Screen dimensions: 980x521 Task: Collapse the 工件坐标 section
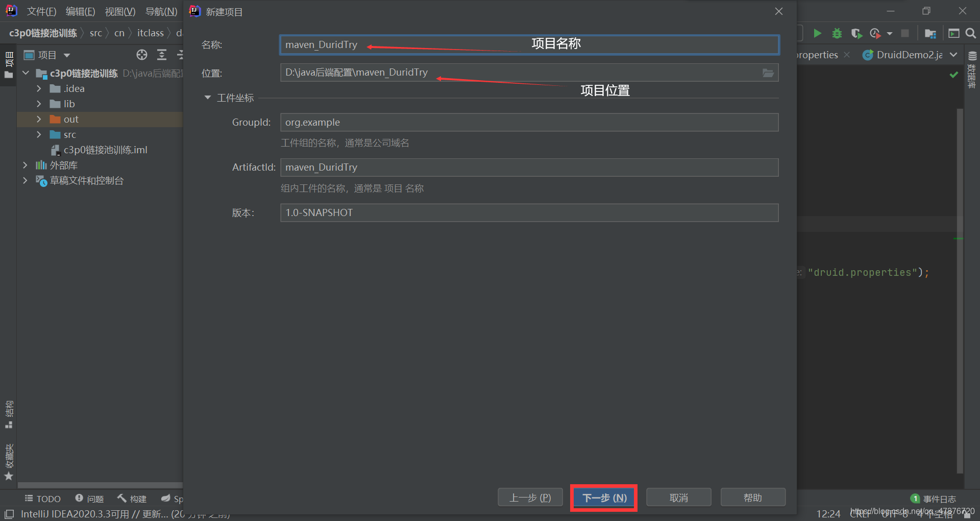[x=207, y=98]
